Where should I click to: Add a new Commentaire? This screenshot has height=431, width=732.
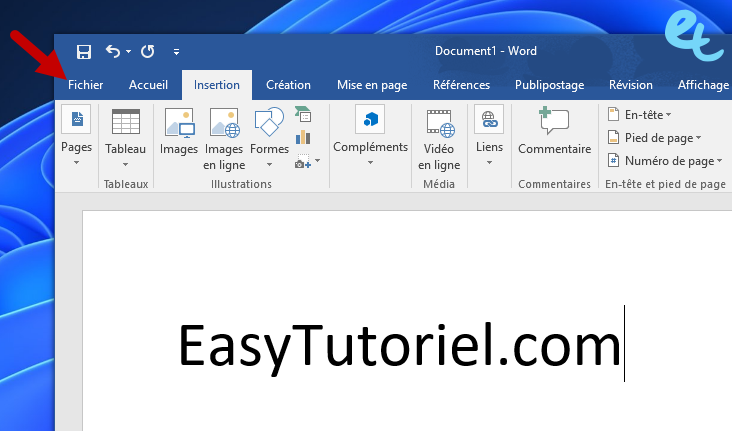555,131
